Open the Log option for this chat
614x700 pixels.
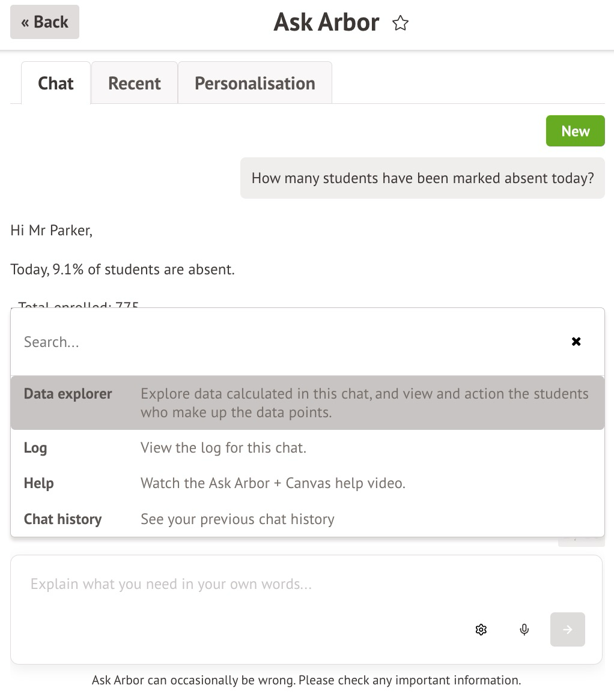(x=35, y=448)
